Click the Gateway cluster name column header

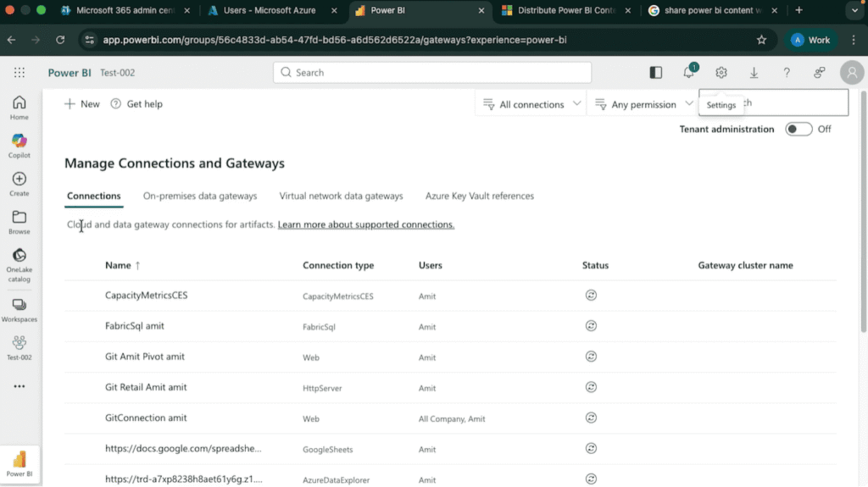tap(745, 265)
